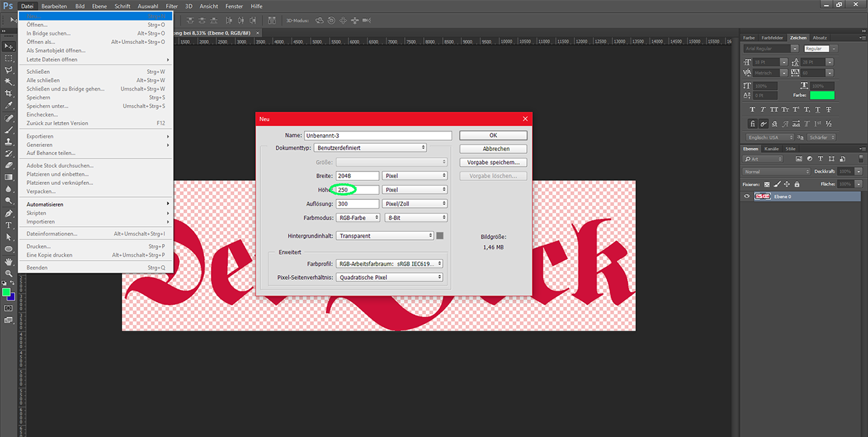
Task: Choose 'Speichern unter...' from Datei menu
Action: [47, 106]
